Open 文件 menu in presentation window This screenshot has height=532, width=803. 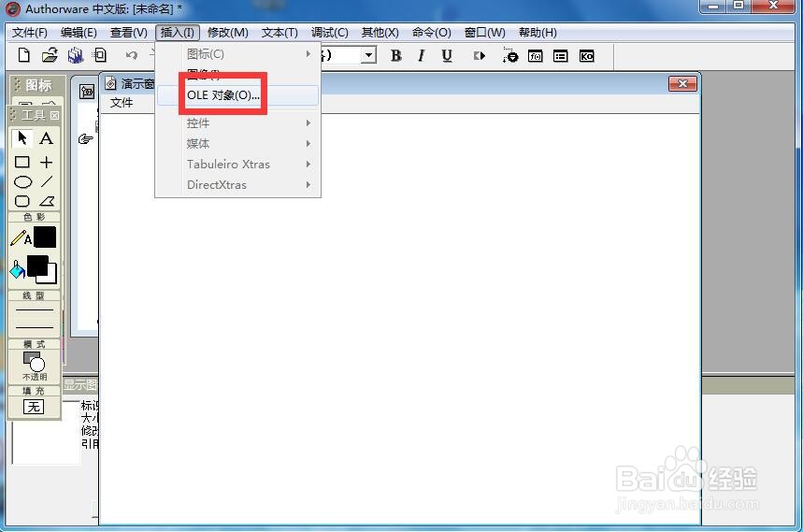[122, 103]
